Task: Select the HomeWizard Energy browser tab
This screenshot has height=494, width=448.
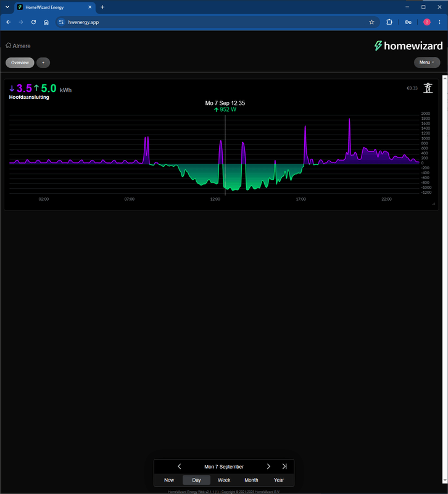Action: [55, 7]
